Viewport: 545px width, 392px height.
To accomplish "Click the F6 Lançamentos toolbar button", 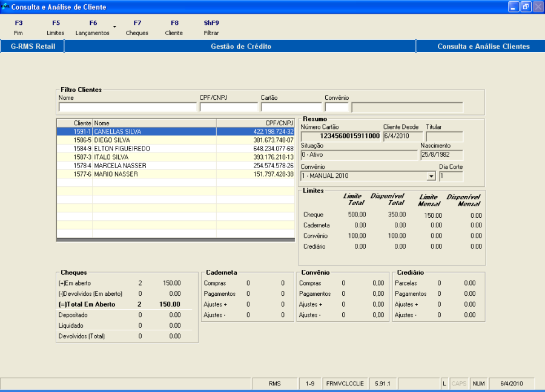I will (x=93, y=28).
